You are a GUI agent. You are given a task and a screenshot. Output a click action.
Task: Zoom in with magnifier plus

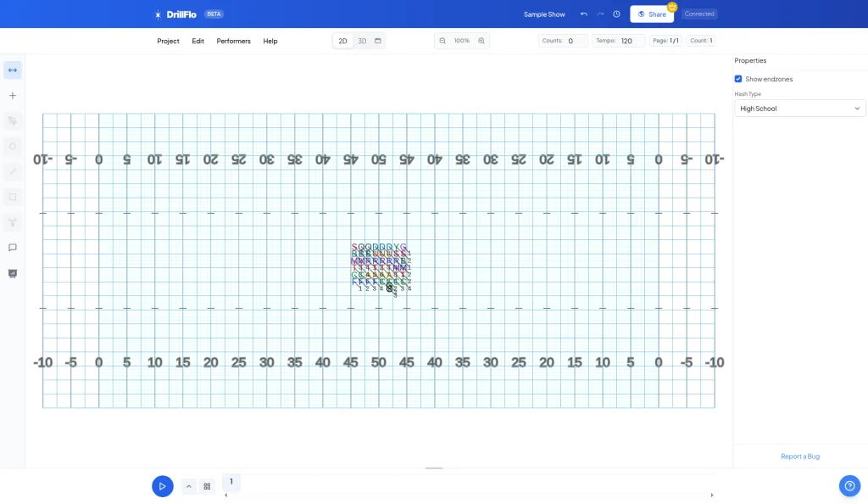point(481,41)
